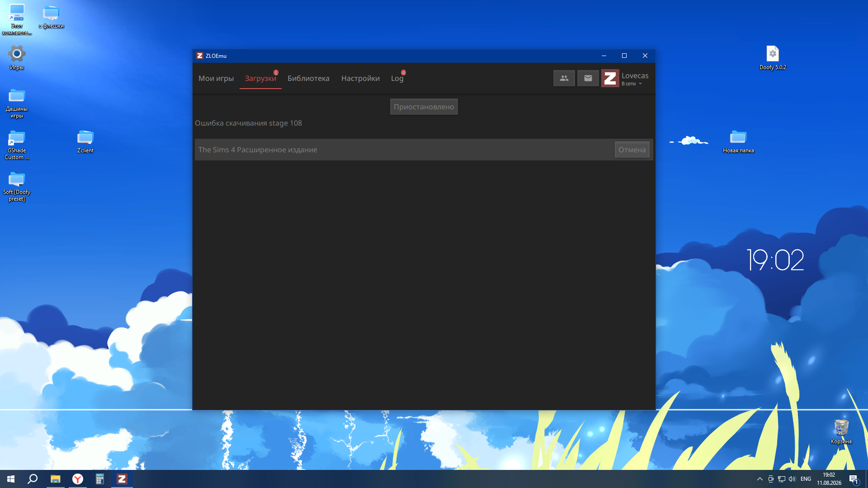Screen dimensions: 868x488
Task: Click the camera device tray icon
Action: coord(771,479)
